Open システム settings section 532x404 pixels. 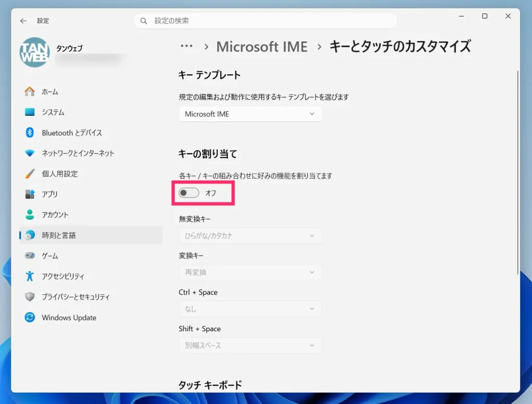click(91, 112)
